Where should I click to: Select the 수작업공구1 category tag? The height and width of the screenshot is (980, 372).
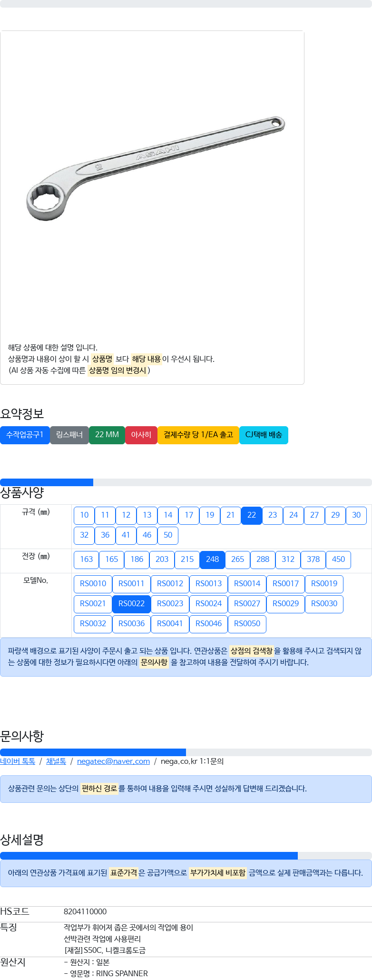(x=25, y=435)
